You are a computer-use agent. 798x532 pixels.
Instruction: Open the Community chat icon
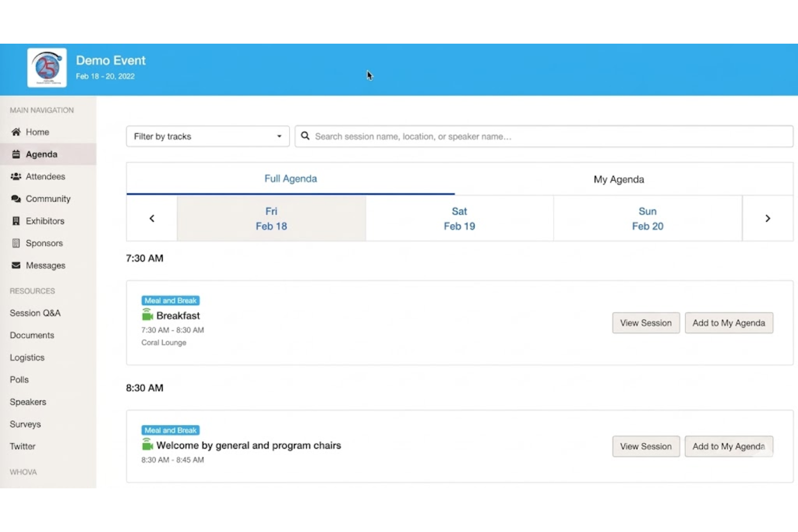(x=16, y=198)
